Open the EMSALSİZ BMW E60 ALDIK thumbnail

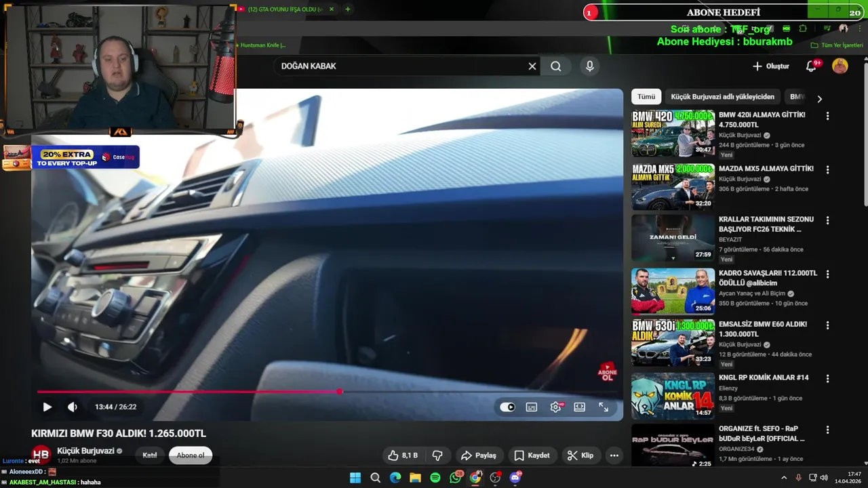(673, 343)
